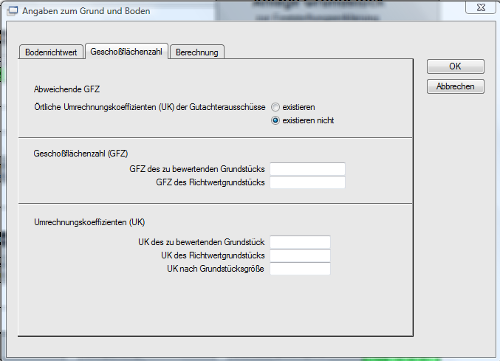
Task: Focus the UK des zu bewertenden Grundstück field
Action: pyautogui.click(x=300, y=242)
